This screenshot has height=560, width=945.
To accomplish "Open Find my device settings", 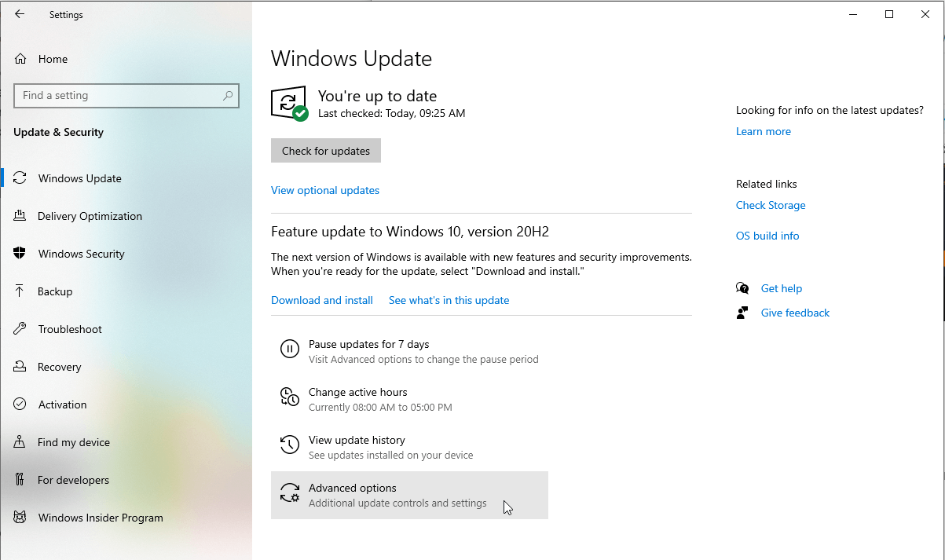I will point(72,441).
